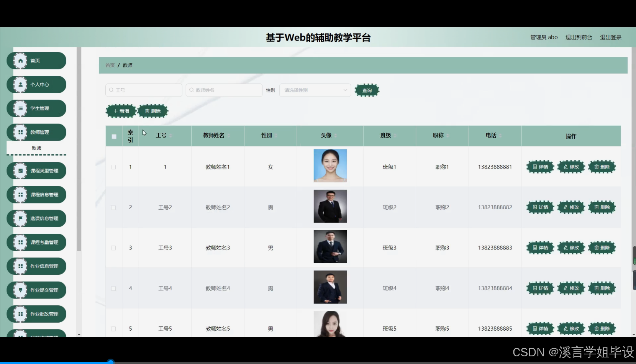Check the row for 教师姓名5
The image size is (636, 364).
click(x=113, y=329)
